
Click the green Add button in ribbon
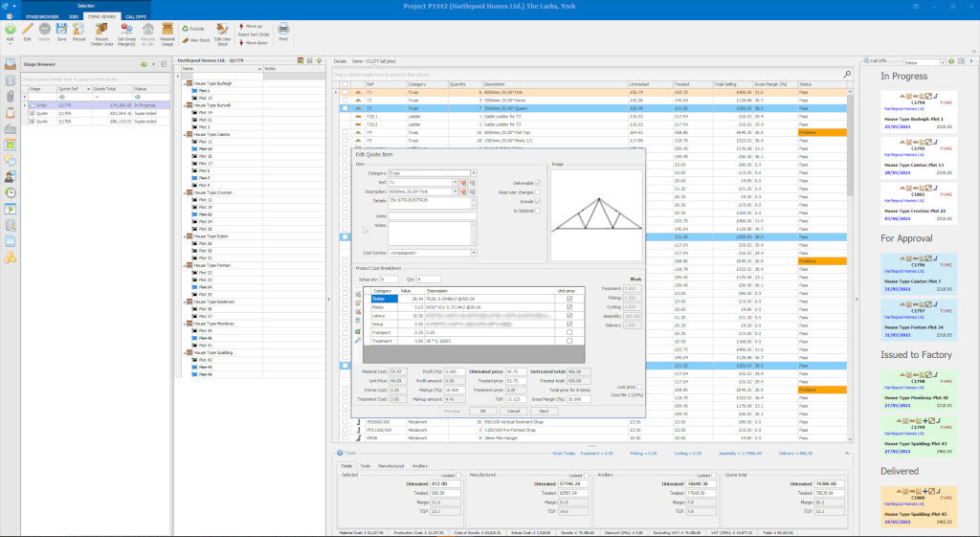(10, 30)
